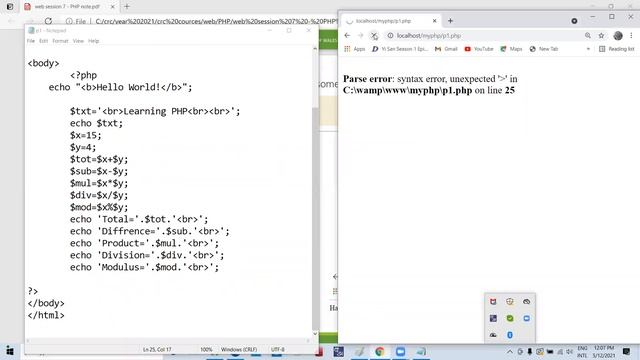The width and height of the screenshot is (640, 360).
Task: Open the notification center icon
Action: click(x=627, y=352)
